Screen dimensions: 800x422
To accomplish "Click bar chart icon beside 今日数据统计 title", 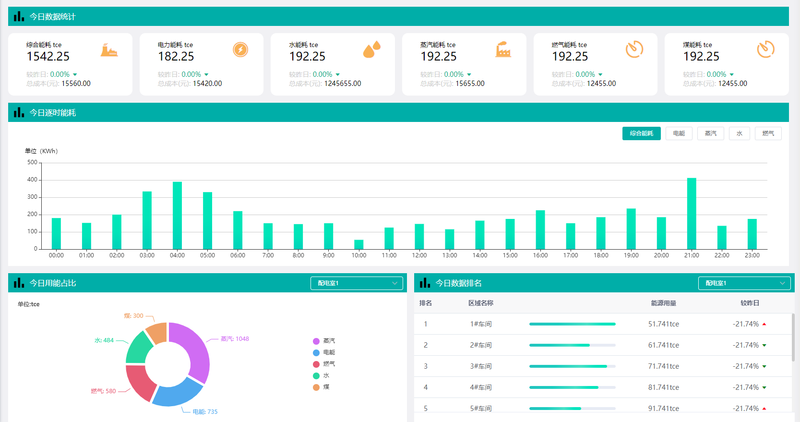I will pos(19,17).
